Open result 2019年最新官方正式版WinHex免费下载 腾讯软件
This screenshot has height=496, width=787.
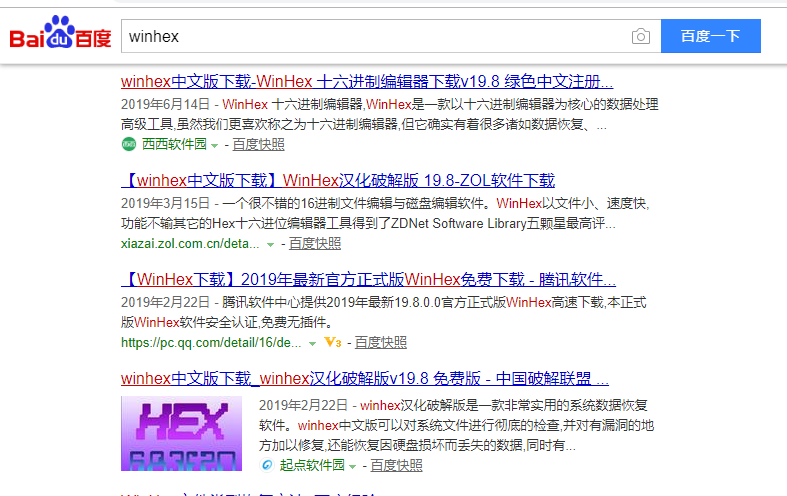point(368,279)
